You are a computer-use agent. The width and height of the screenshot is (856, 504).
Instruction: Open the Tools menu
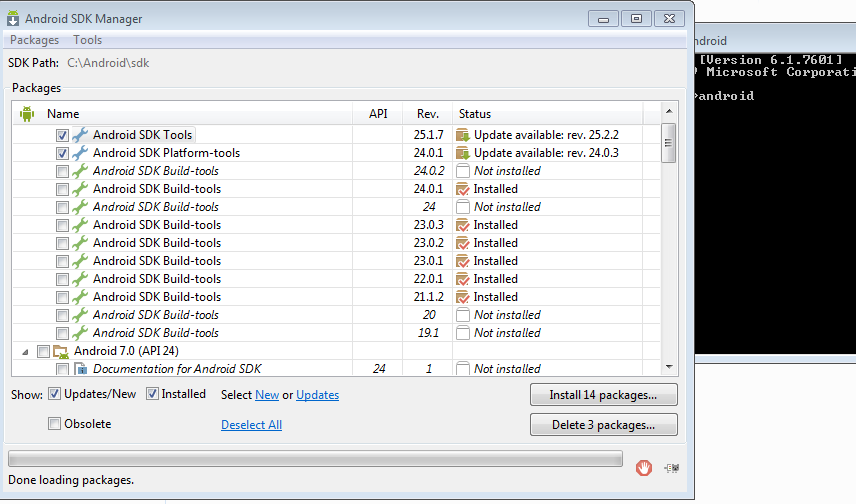click(x=87, y=40)
